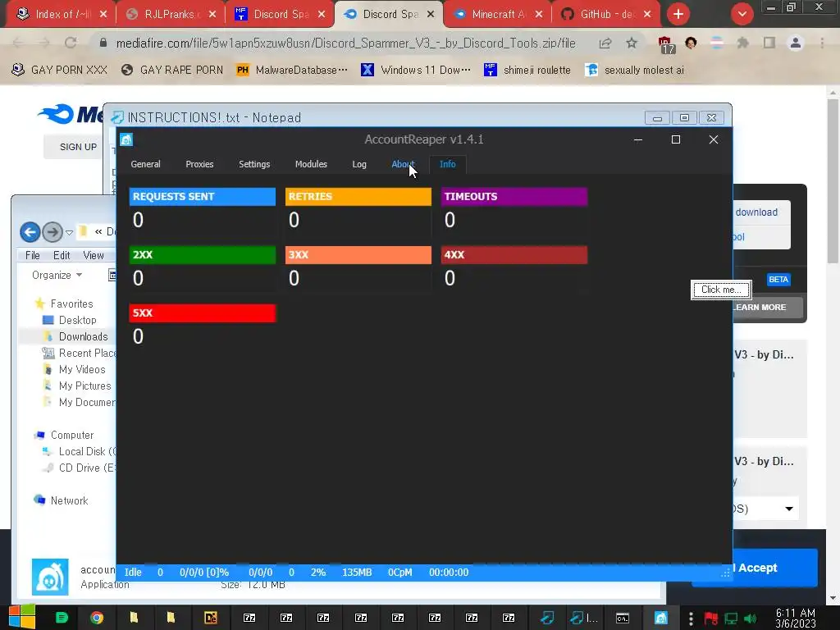Open the shimeji roulette bookmark
Viewport: 840px width, 630px height.
[x=527, y=70]
